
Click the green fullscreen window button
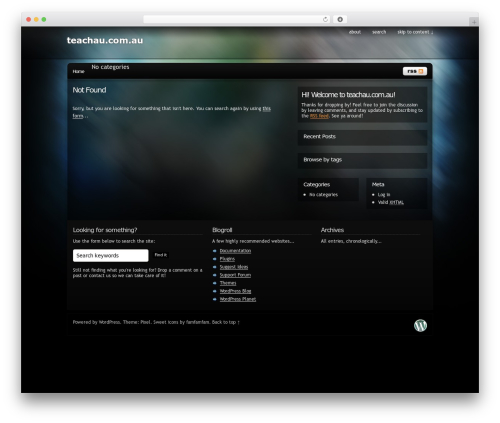(x=44, y=19)
